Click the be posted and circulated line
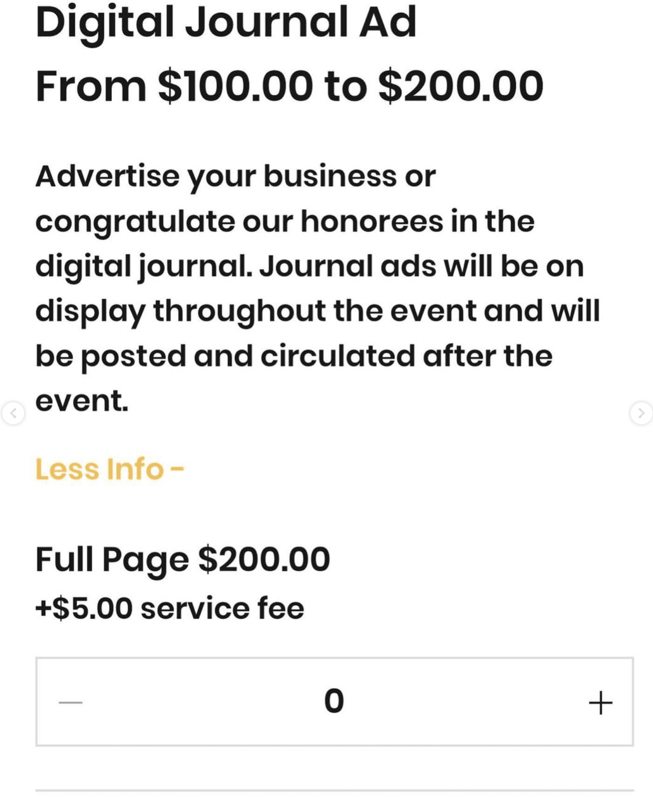The image size is (653, 812). (x=294, y=357)
